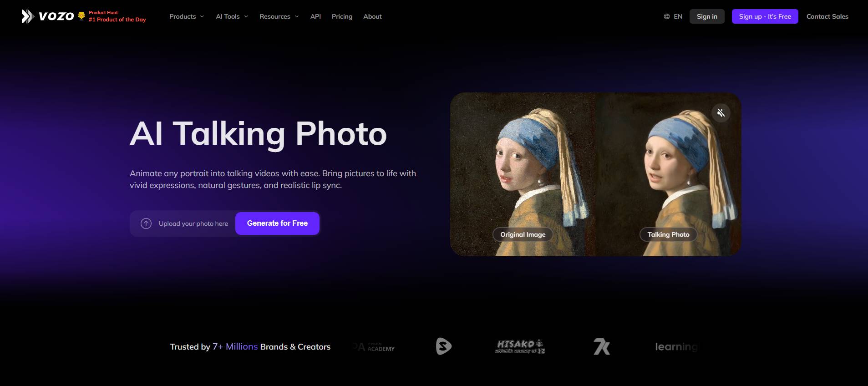
Task: Click the Hisako brand logo
Action: coord(520,346)
